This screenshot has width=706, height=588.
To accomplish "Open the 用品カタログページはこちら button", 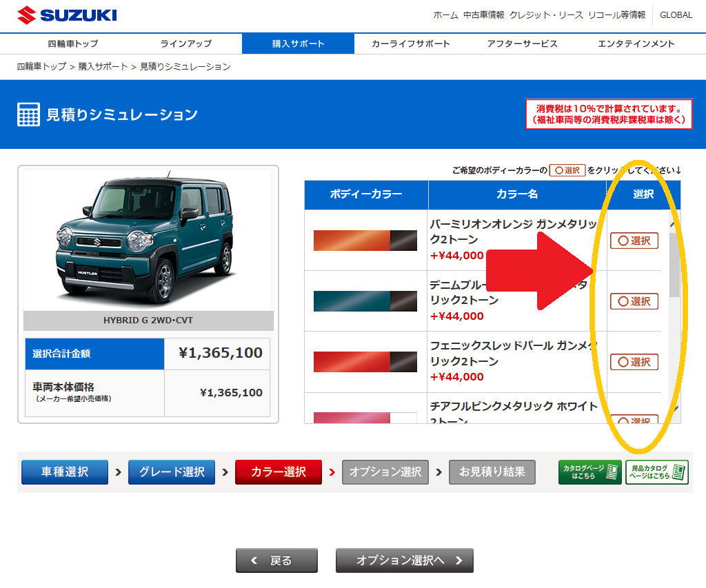I will [x=657, y=472].
